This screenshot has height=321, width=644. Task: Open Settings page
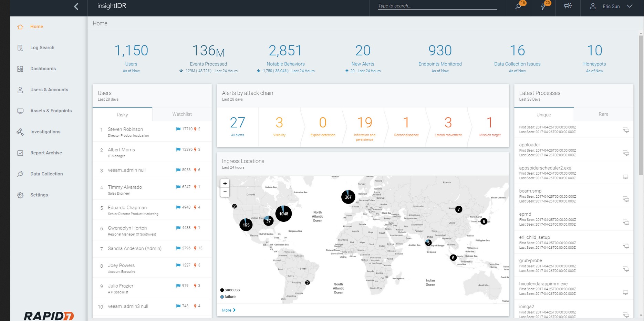[x=39, y=195]
